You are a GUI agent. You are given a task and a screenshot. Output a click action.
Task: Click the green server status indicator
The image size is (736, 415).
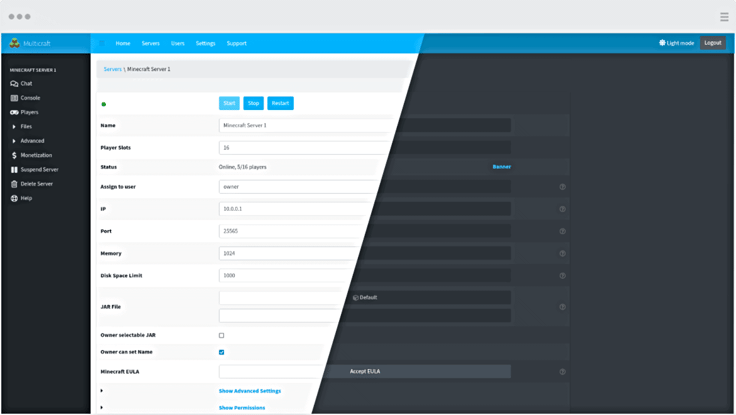click(x=104, y=104)
